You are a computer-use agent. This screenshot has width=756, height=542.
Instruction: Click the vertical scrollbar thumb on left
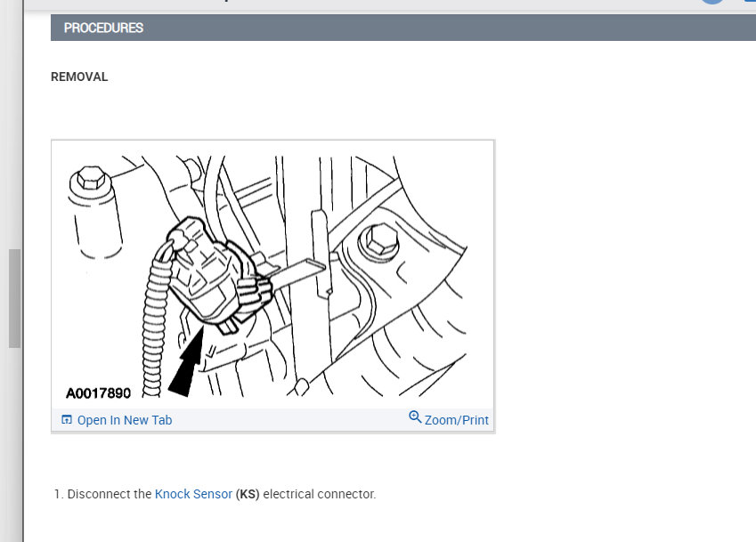point(14,298)
